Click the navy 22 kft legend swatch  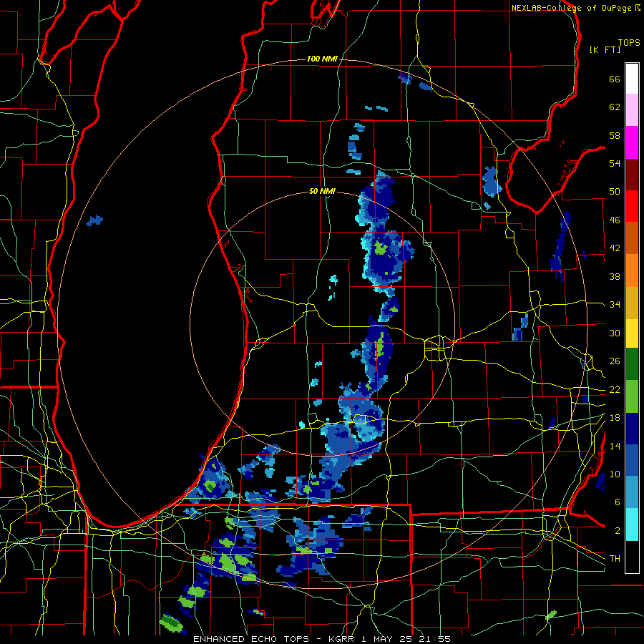click(x=632, y=429)
